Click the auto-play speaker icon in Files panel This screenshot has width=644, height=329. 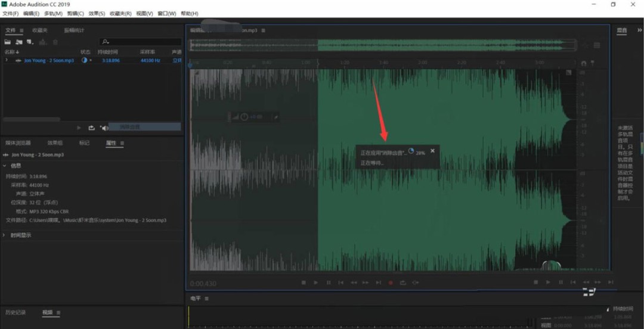[104, 128]
